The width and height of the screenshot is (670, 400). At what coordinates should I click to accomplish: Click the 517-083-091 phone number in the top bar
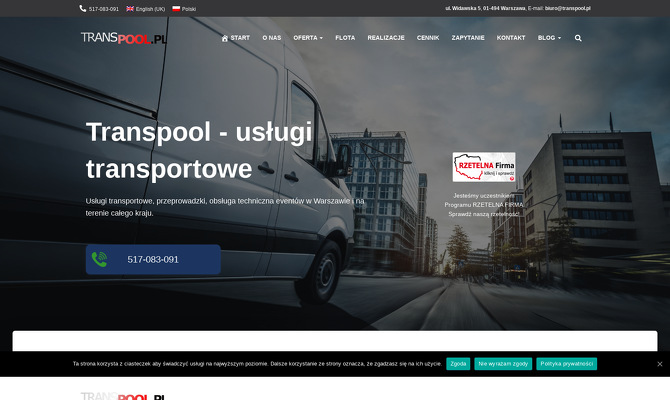[104, 9]
